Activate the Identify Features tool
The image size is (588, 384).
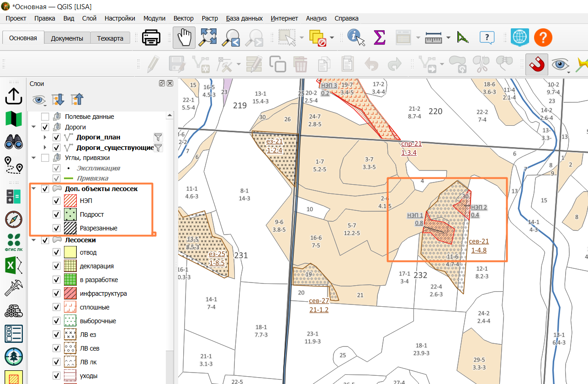pos(356,37)
